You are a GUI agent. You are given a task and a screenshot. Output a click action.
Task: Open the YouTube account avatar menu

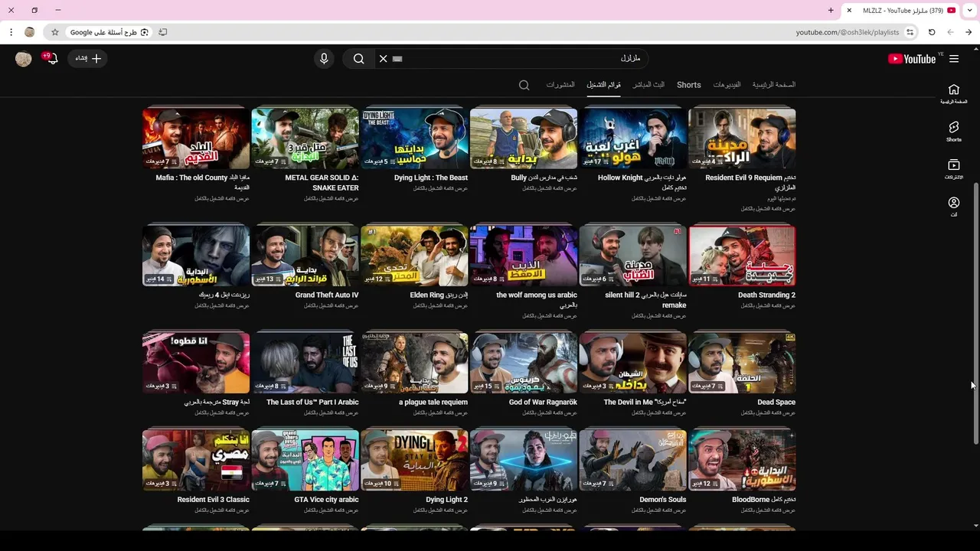click(x=24, y=59)
